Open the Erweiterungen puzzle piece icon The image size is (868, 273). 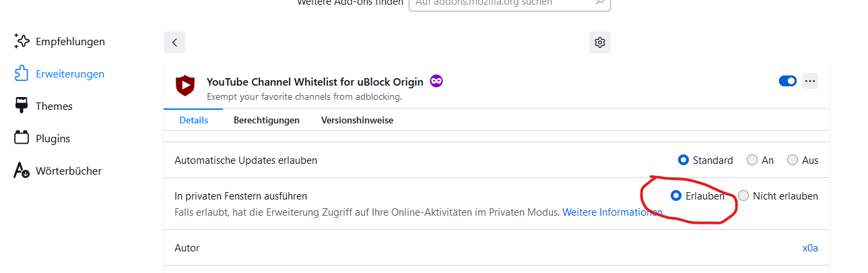(22, 74)
